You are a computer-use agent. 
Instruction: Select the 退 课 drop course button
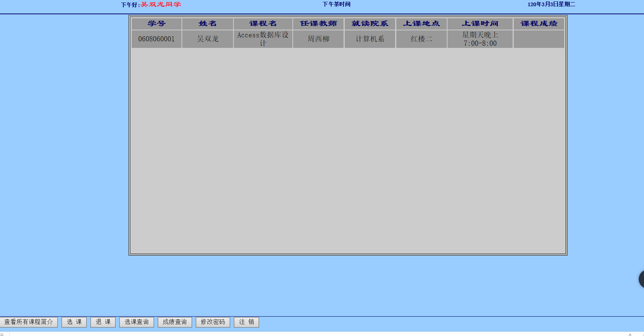click(x=103, y=322)
